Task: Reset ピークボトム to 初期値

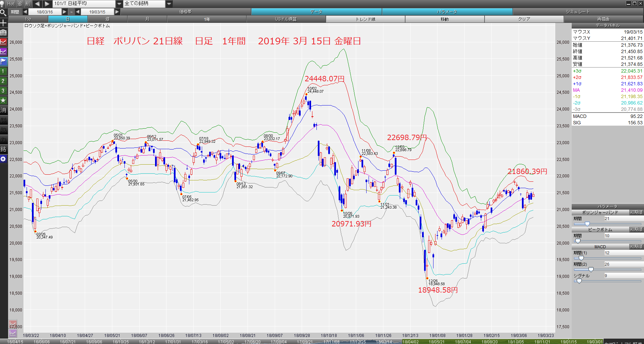Action: click(636, 229)
